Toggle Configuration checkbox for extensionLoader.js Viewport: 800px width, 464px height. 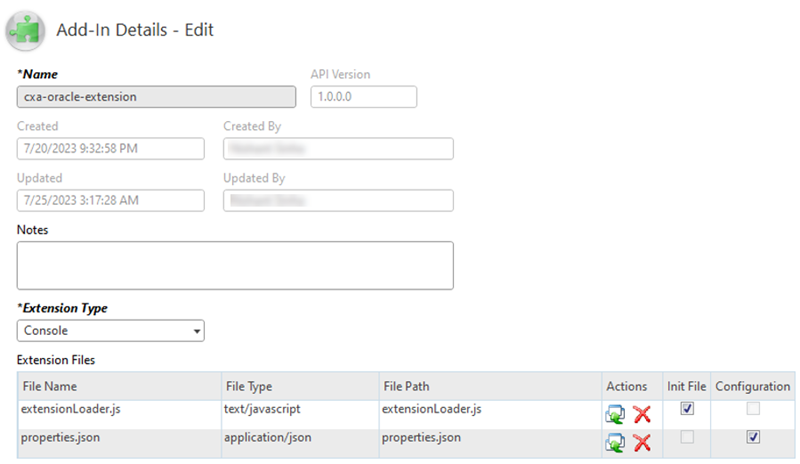pos(753,408)
